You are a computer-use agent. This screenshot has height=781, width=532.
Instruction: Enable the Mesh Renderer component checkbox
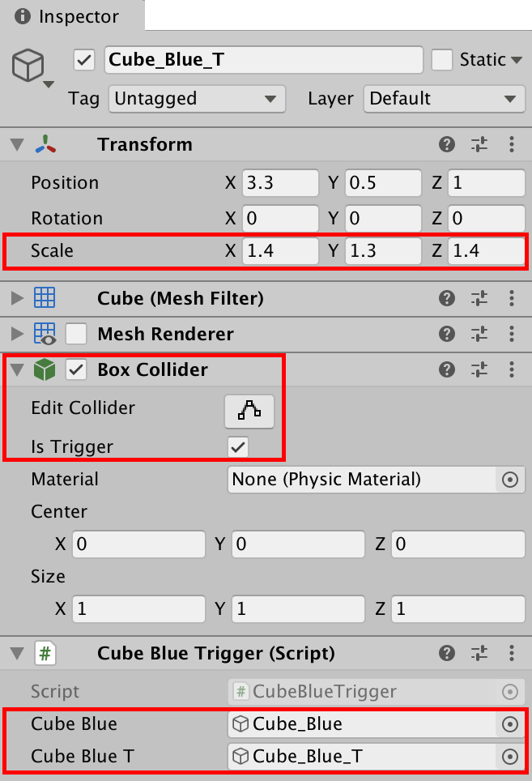point(76,335)
